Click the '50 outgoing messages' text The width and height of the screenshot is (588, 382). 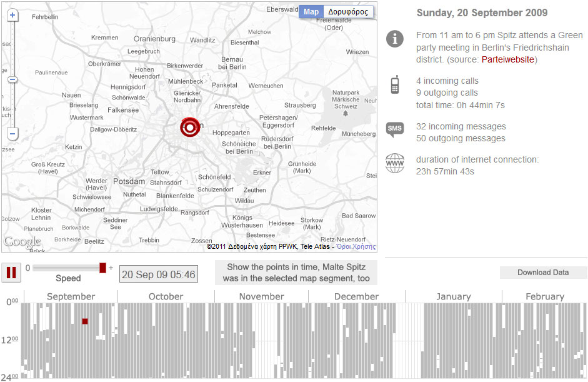pos(461,138)
